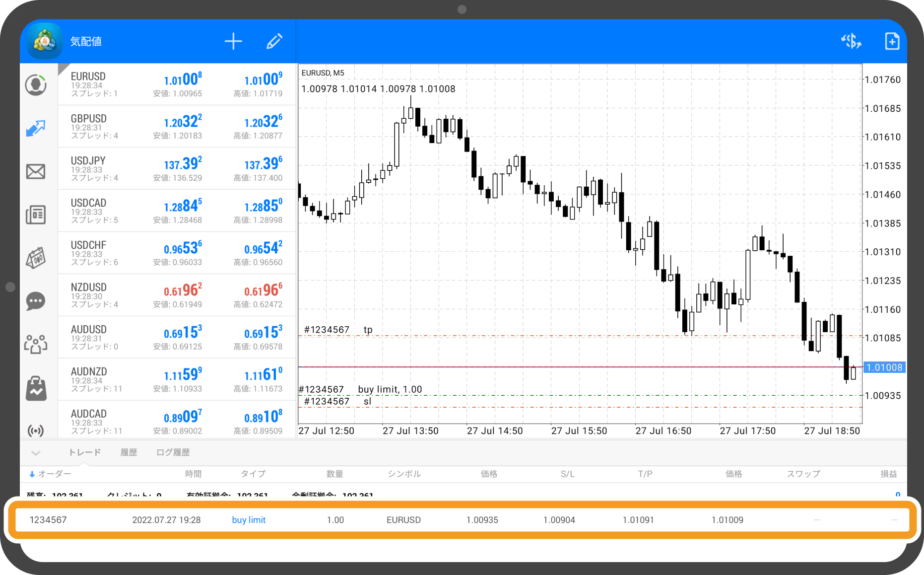Click stop loss value 1.00904
924x575 pixels.
[559, 520]
